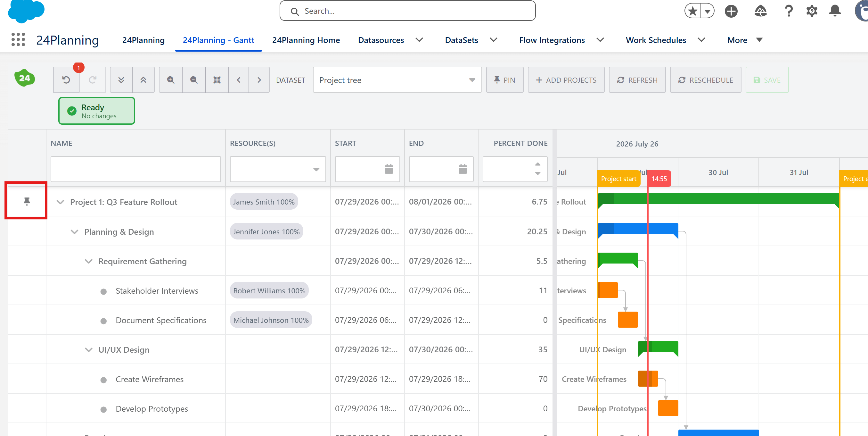Open the Flow Integrations dropdown chevron
Viewport: 868px width, 436px height.
pos(600,40)
